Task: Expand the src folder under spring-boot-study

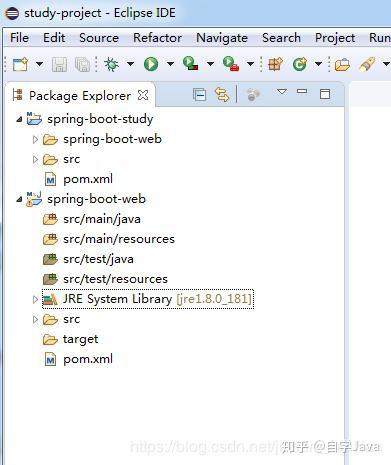Action: click(x=35, y=159)
